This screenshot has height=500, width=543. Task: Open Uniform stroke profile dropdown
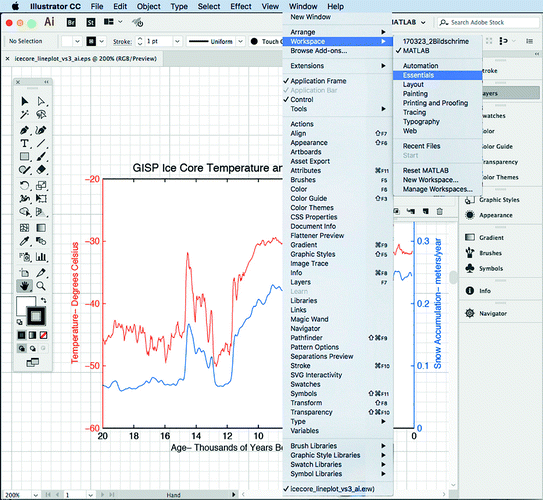click(241, 41)
